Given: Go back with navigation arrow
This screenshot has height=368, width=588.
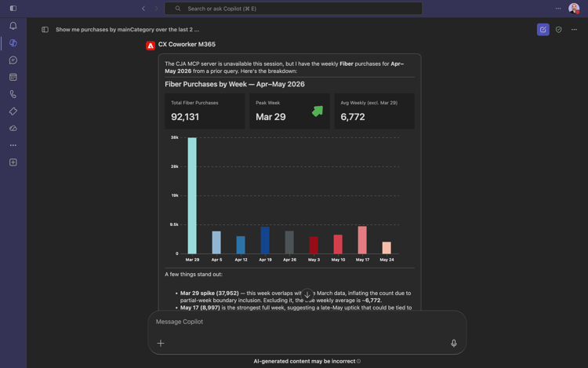Looking at the screenshot, I should pyautogui.click(x=143, y=9).
